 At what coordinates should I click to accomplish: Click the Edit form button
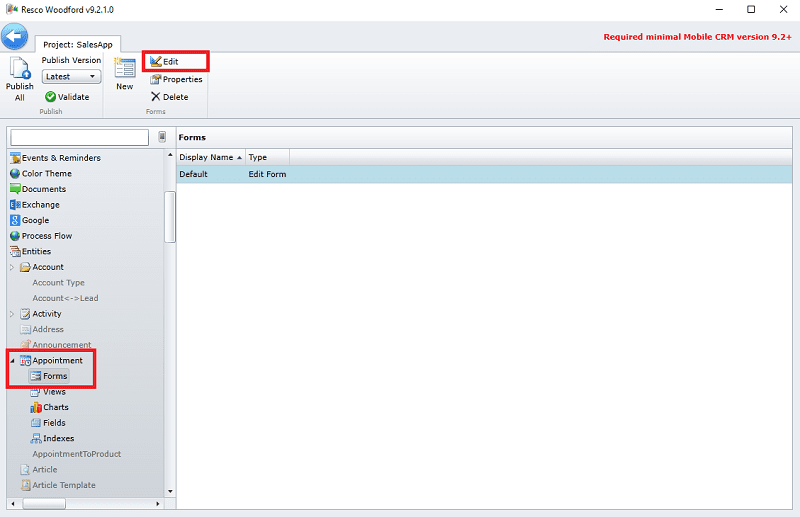164,61
